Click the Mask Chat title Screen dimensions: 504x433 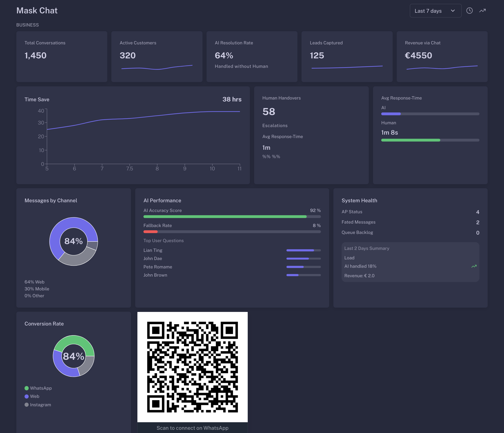tap(37, 11)
